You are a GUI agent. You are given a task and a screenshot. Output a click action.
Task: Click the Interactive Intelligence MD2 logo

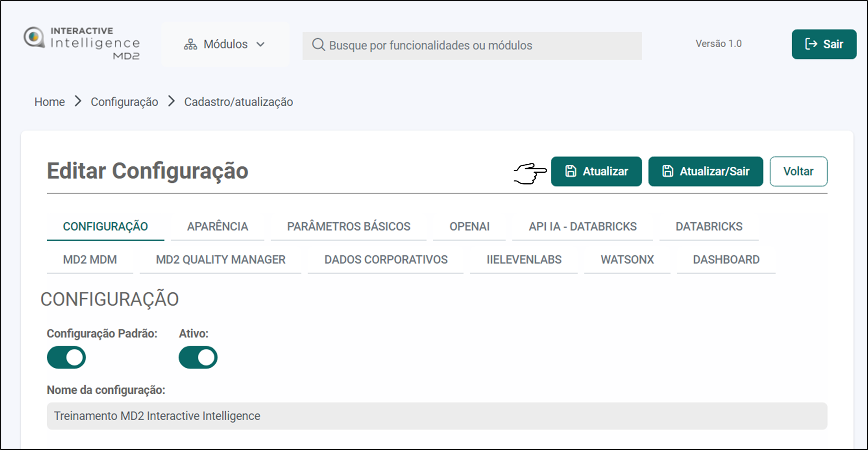point(81,43)
